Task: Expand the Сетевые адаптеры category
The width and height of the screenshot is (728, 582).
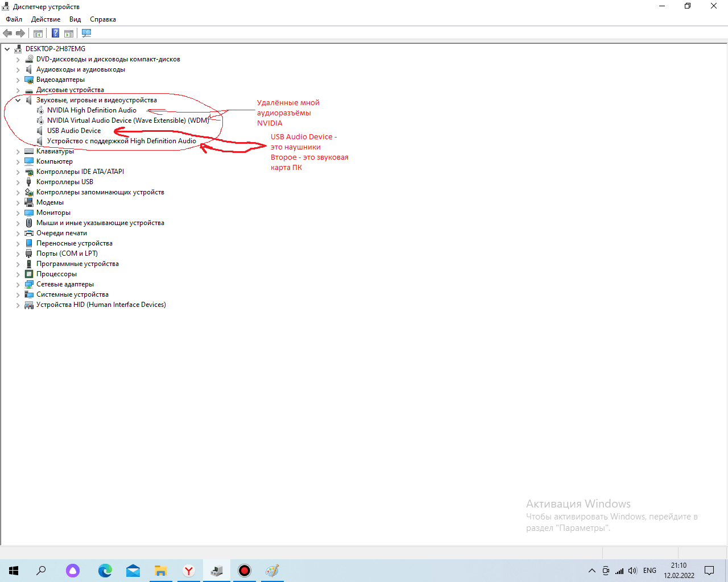Action: coord(18,284)
